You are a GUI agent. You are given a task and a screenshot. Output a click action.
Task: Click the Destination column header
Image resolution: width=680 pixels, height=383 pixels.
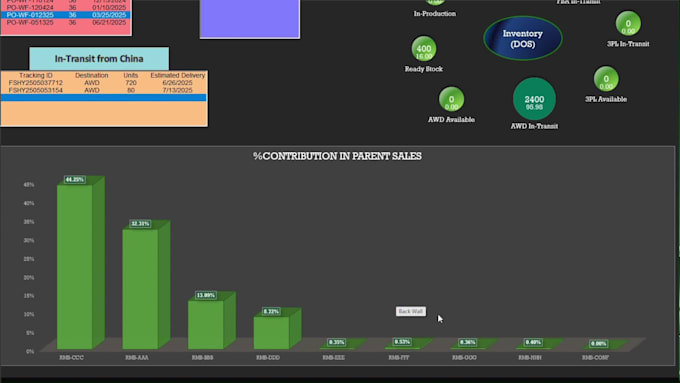pos(92,75)
